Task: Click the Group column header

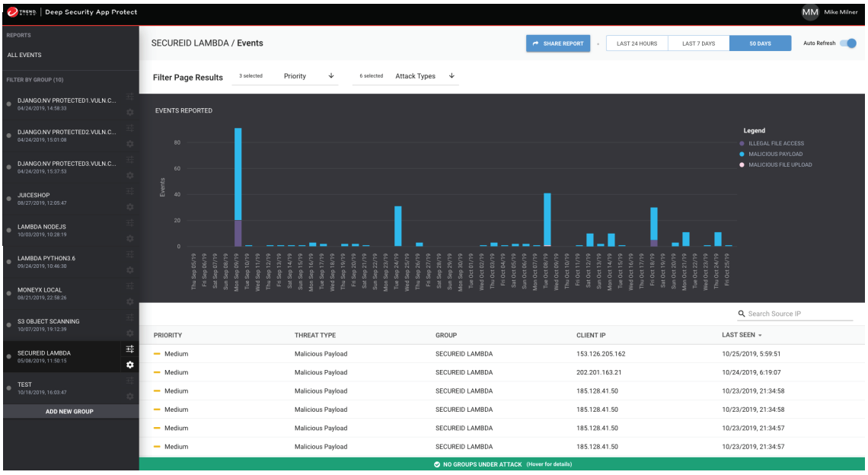Action: click(446, 336)
